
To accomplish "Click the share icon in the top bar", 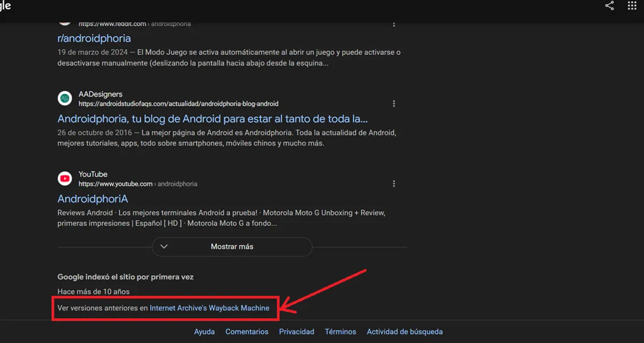I will click(609, 6).
